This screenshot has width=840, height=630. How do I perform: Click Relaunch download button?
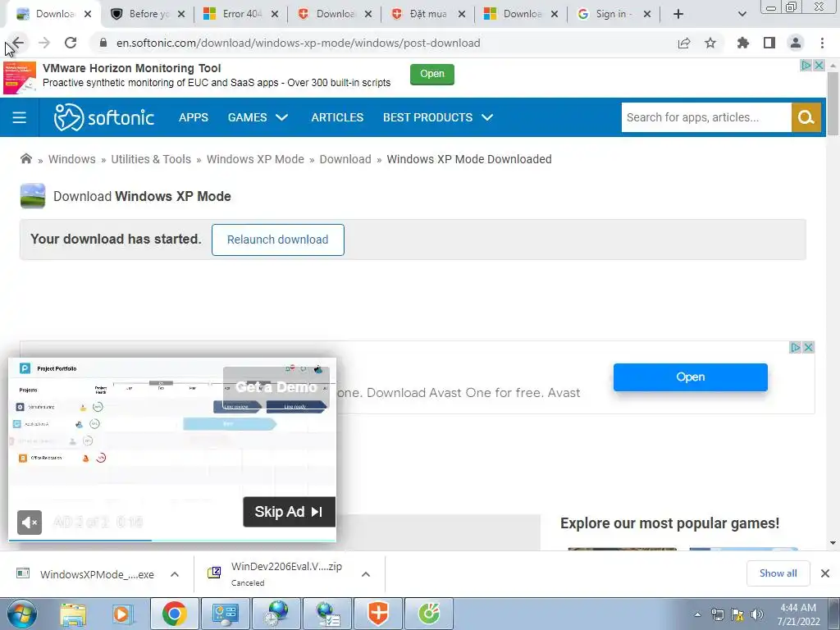pos(277,240)
